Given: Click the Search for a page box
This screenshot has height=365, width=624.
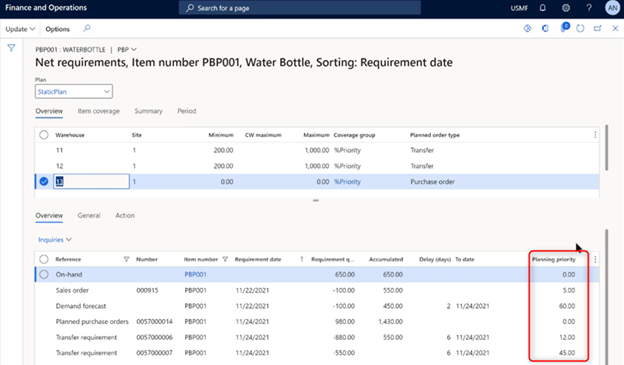Looking at the screenshot, I should 300,8.
